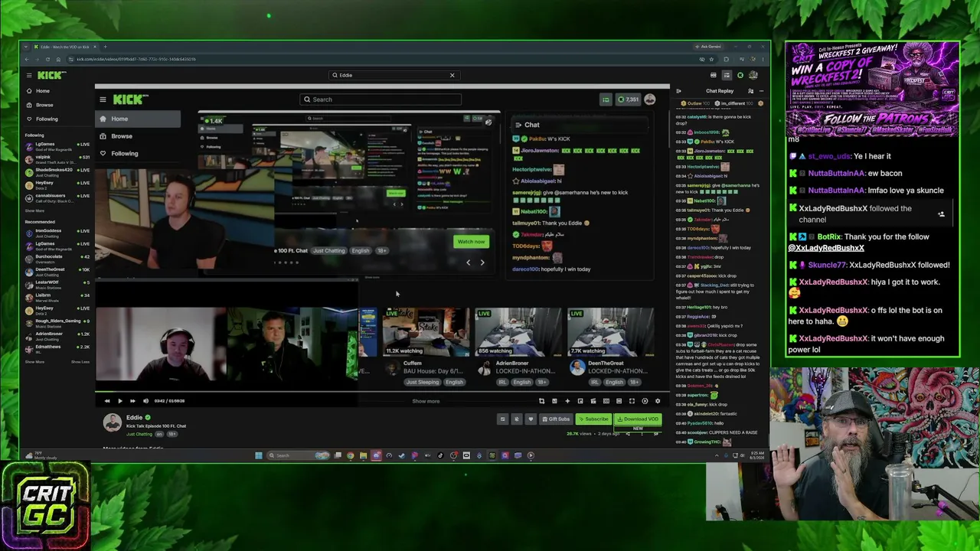980x551 pixels.
Task: Select Lisibrm in the Recommended list
Action: pyautogui.click(x=57, y=297)
